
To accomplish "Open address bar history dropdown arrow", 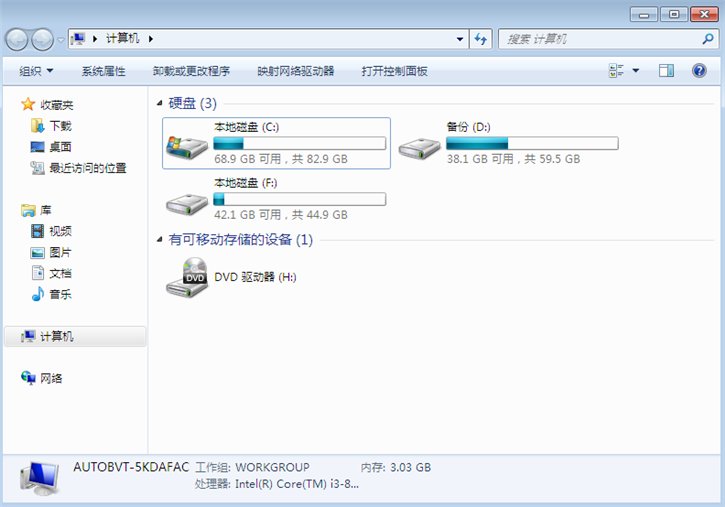I will tap(460, 39).
